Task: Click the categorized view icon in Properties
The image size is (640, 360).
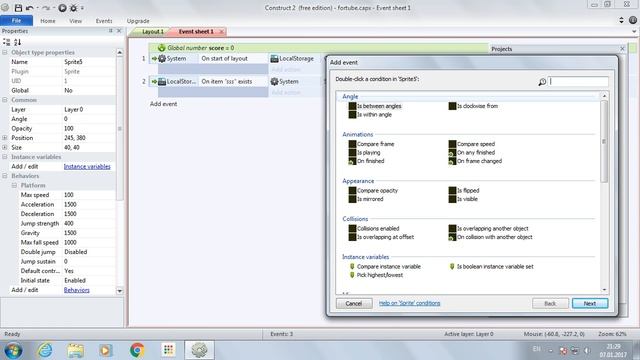Action: 7,42
